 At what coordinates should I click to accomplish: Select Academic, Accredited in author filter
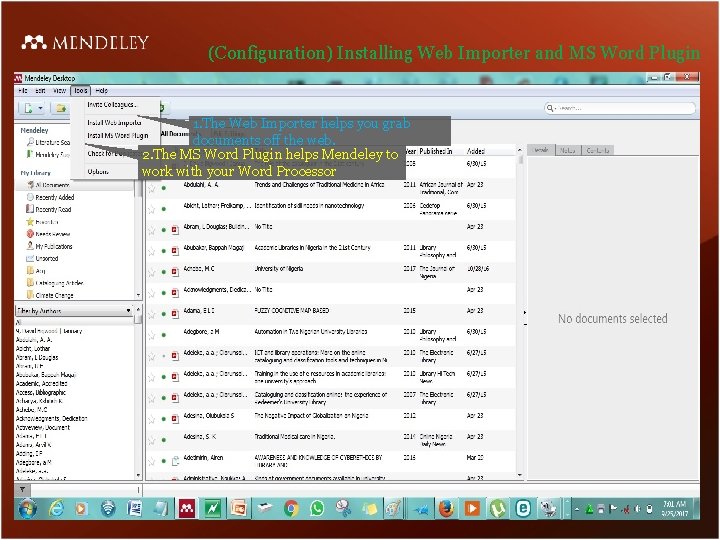point(41,383)
